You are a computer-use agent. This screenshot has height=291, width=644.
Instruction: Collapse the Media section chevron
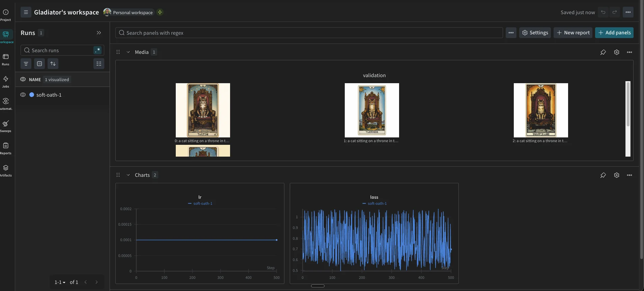(128, 52)
